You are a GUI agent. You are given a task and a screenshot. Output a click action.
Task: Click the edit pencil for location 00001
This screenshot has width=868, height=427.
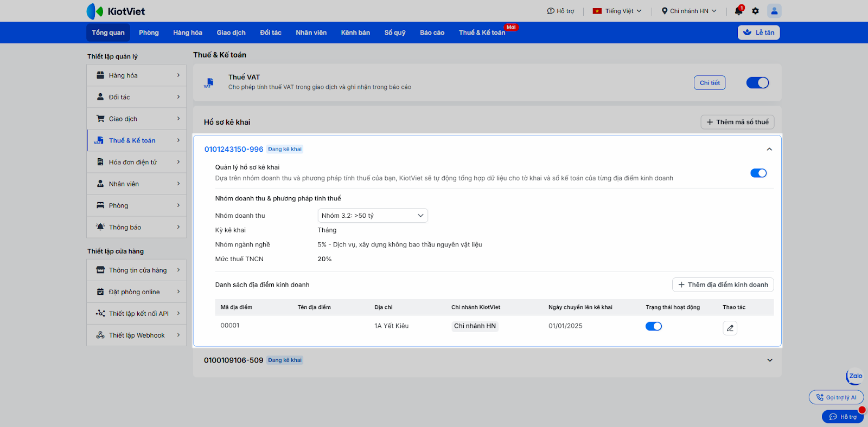tap(730, 328)
